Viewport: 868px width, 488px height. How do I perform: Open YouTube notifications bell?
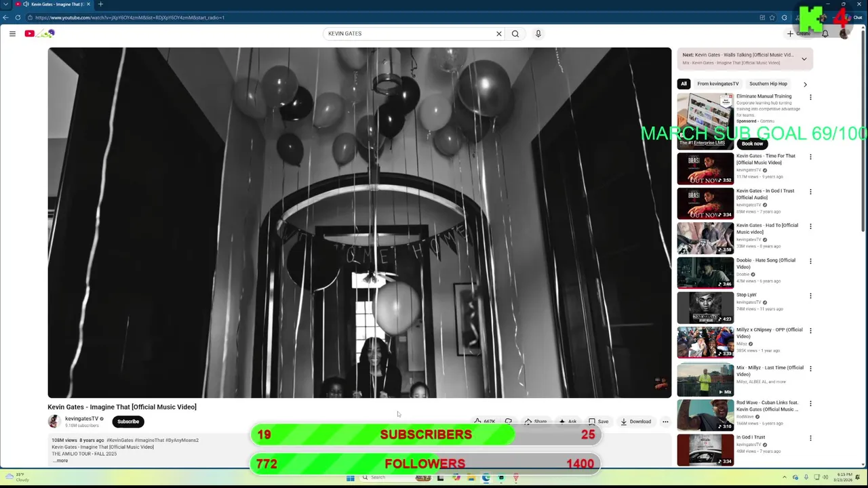[825, 33]
